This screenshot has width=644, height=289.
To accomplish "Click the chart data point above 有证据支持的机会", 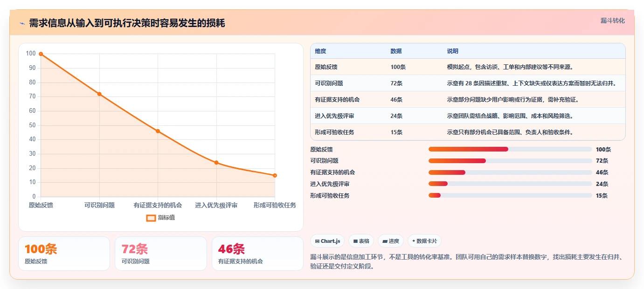I will click(x=158, y=131).
